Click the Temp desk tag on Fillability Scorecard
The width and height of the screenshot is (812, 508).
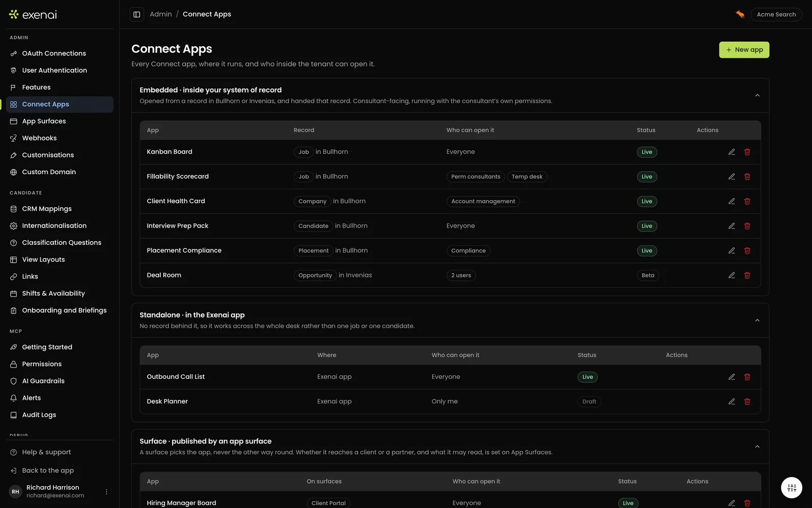[x=527, y=177]
